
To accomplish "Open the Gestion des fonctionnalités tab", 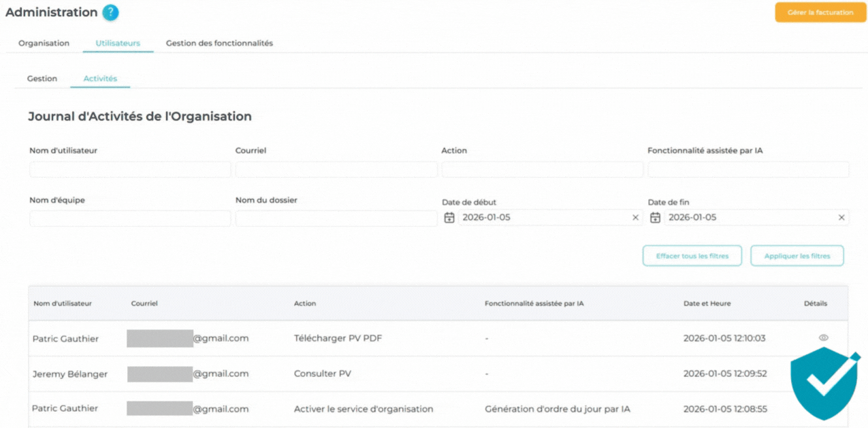I will 219,43.
